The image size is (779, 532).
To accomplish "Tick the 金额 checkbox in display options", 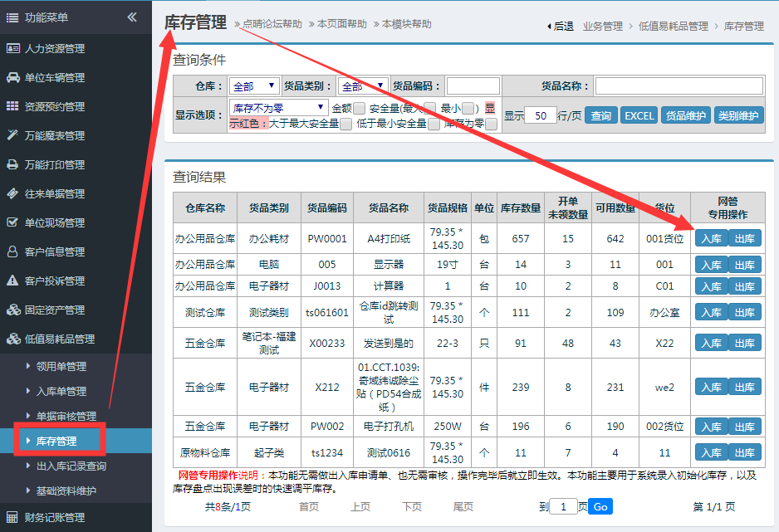I will point(359,108).
